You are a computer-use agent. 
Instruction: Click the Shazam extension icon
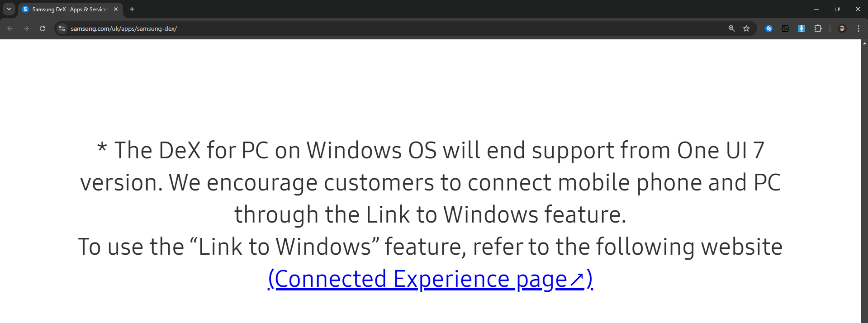tap(768, 28)
